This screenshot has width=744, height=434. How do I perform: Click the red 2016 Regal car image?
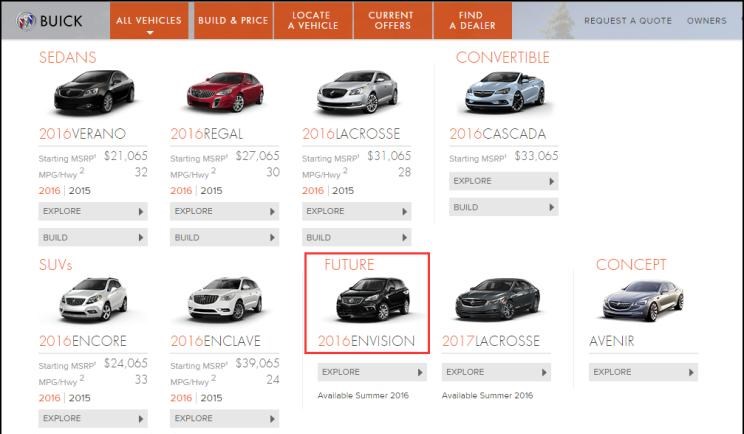click(225, 91)
